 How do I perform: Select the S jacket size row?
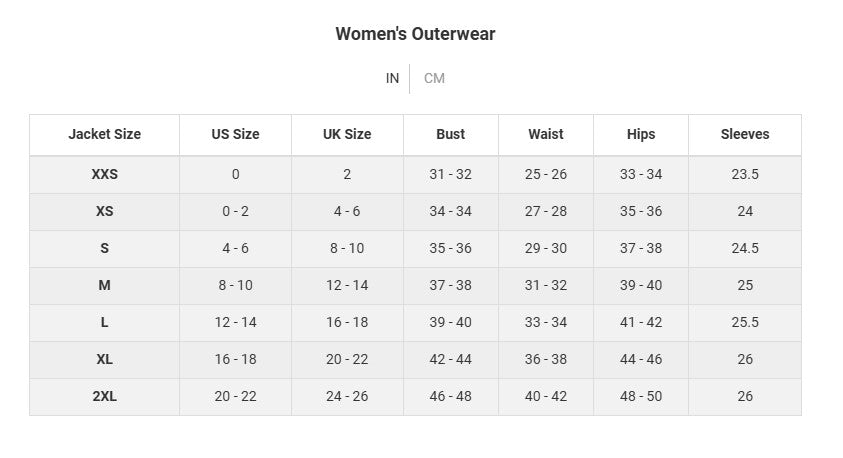coord(104,248)
